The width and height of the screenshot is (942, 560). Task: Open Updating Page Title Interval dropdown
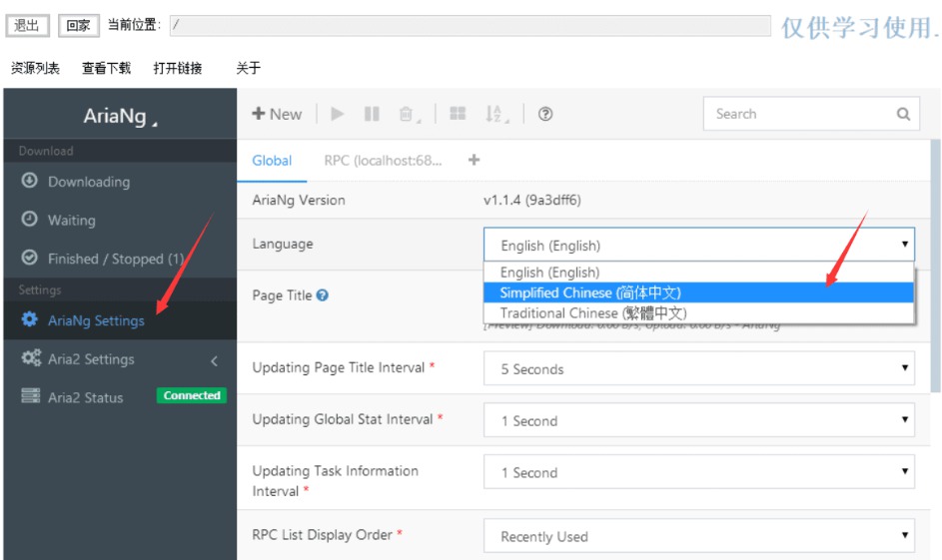coord(699,368)
